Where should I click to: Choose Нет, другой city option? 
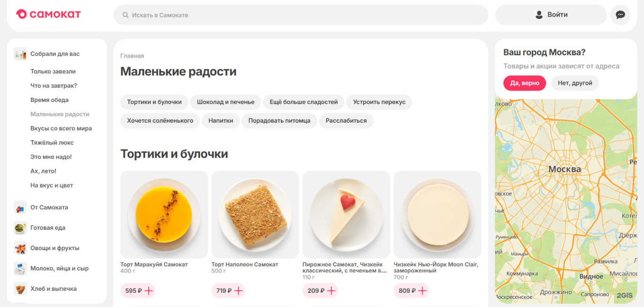point(575,82)
